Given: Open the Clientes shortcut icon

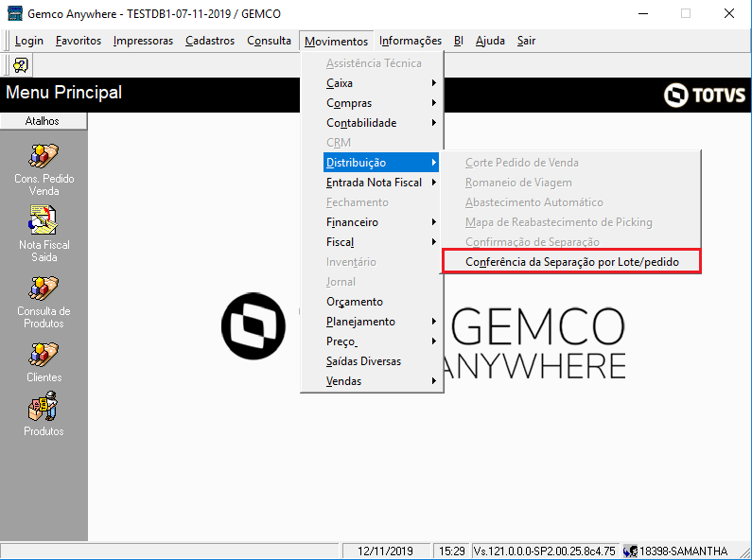Looking at the screenshot, I should [x=44, y=355].
